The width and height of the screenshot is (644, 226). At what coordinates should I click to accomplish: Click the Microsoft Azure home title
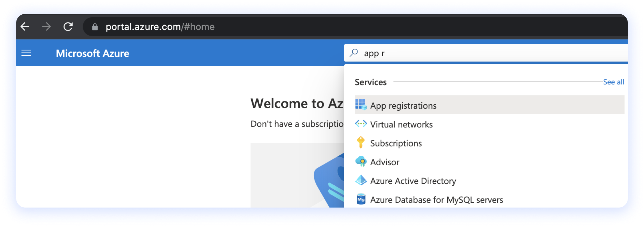(x=92, y=53)
